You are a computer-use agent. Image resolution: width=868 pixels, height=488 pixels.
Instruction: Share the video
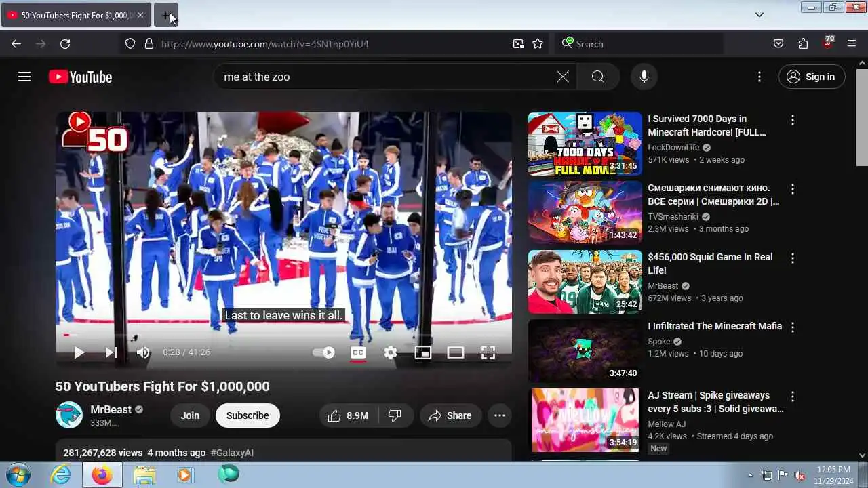pos(450,415)
